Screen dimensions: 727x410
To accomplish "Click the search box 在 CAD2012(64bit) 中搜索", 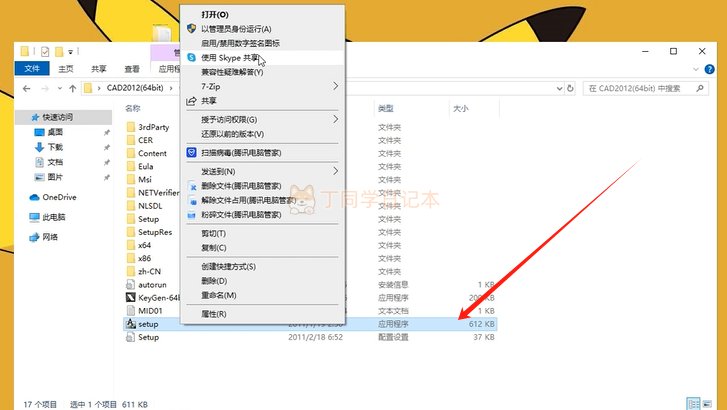I will click(645, 88).
